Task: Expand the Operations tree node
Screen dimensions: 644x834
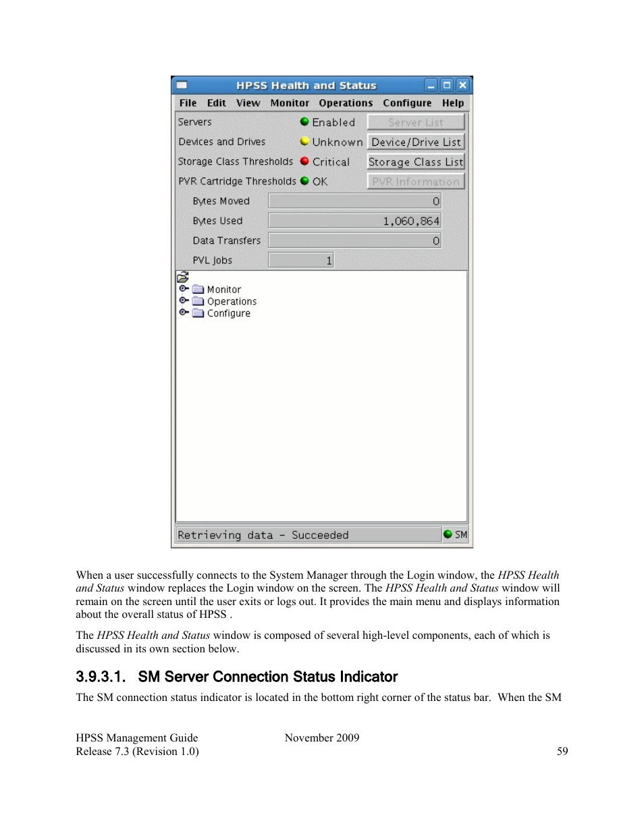Action: pyautogui.click(x=183, y=301)
